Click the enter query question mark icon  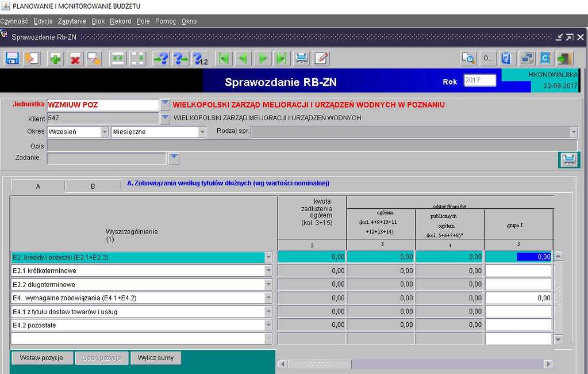click(x=162, y=59)
